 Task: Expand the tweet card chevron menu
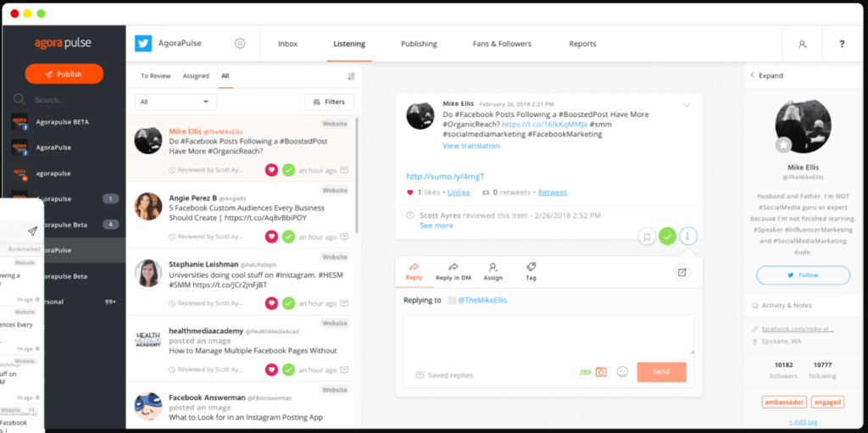coord(687,105)
